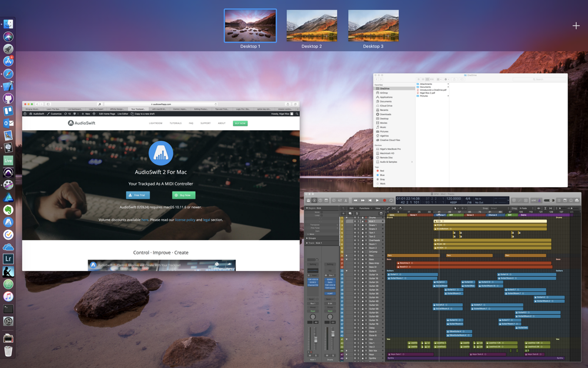Open license policy link on AudioSwift page

pos(185,220)
